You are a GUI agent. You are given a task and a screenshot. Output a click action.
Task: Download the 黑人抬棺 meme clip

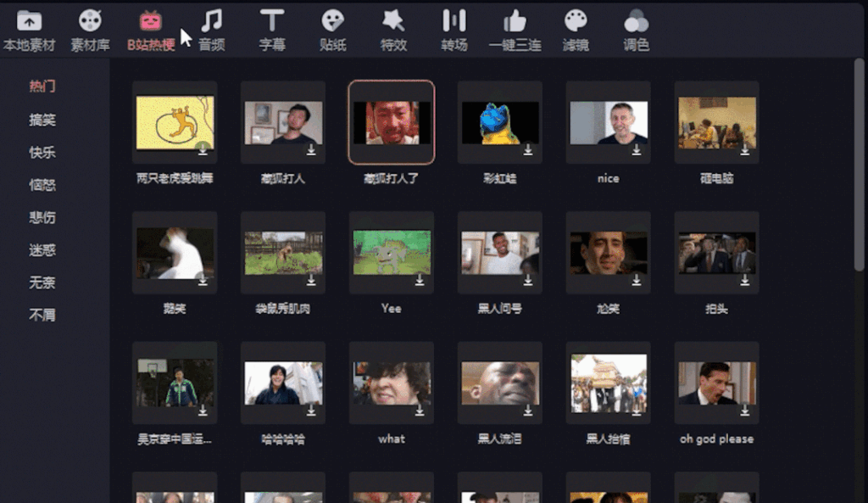coord(635,411)
